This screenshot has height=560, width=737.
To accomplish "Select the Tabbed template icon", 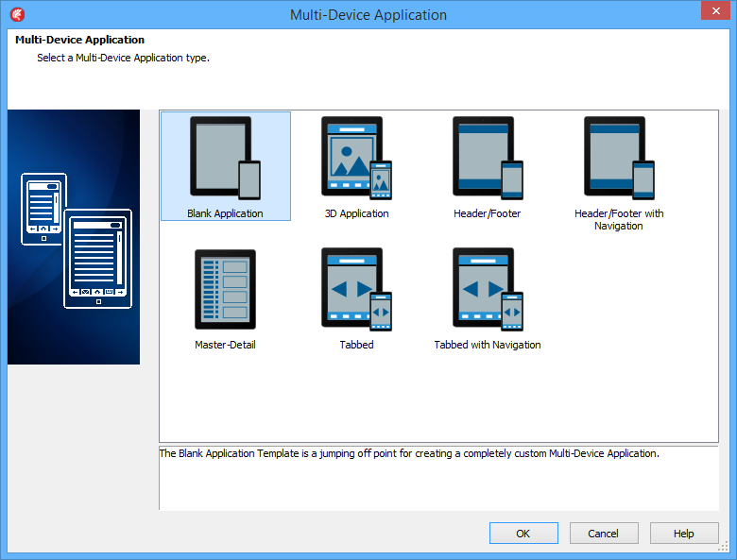I will pyautogui.click(x=357, y=289).
